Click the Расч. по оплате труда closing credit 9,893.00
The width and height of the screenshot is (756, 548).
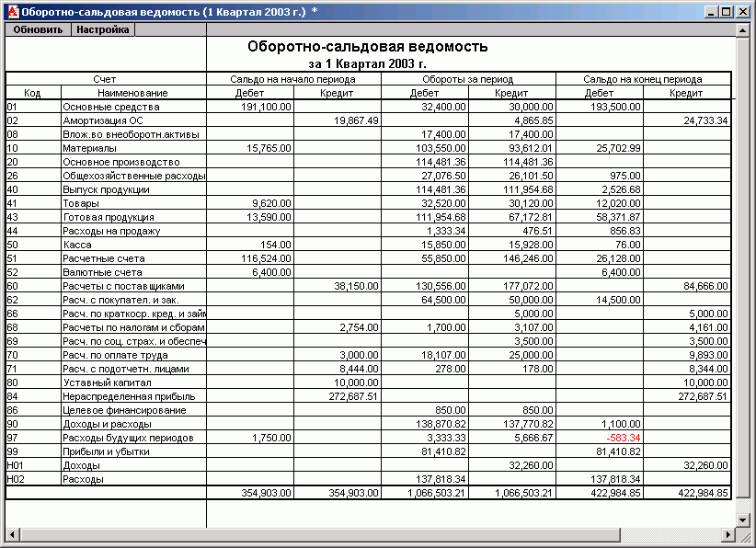click(709, 356)
